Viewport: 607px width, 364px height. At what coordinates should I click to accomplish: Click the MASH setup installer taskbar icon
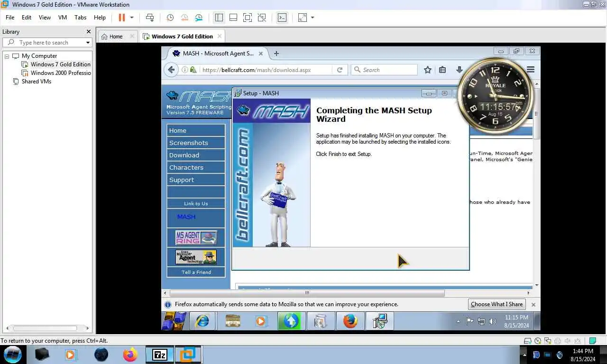point(380,321)
